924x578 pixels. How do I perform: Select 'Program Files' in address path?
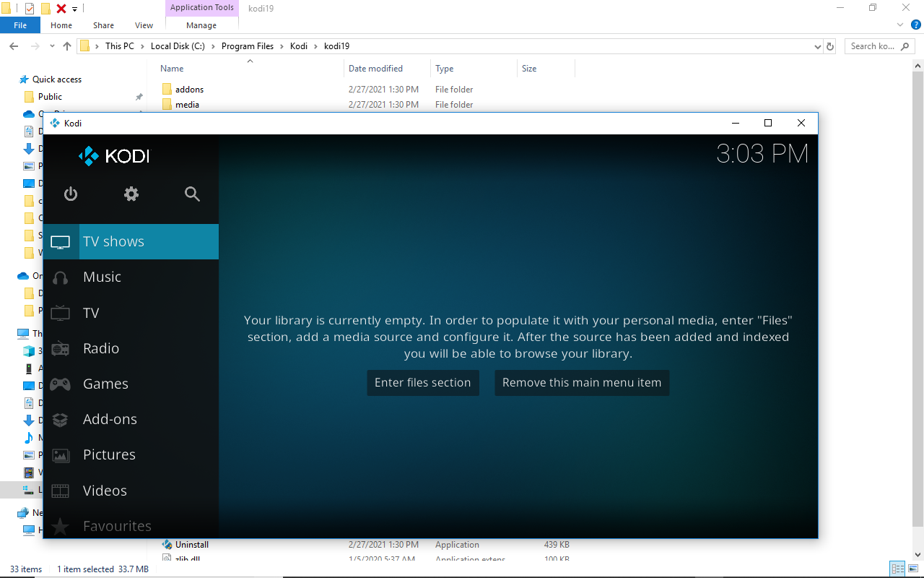pyautogui.click(x=248, y=46)
